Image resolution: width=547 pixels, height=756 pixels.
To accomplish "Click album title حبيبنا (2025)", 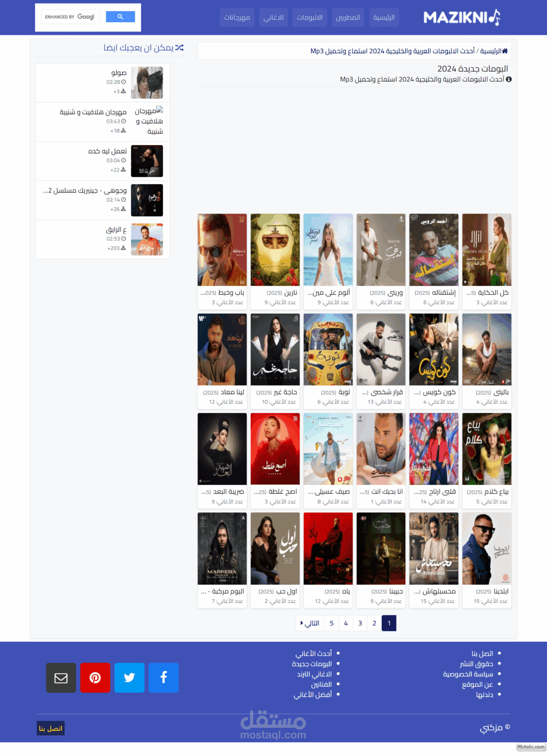I will (387, 591).
